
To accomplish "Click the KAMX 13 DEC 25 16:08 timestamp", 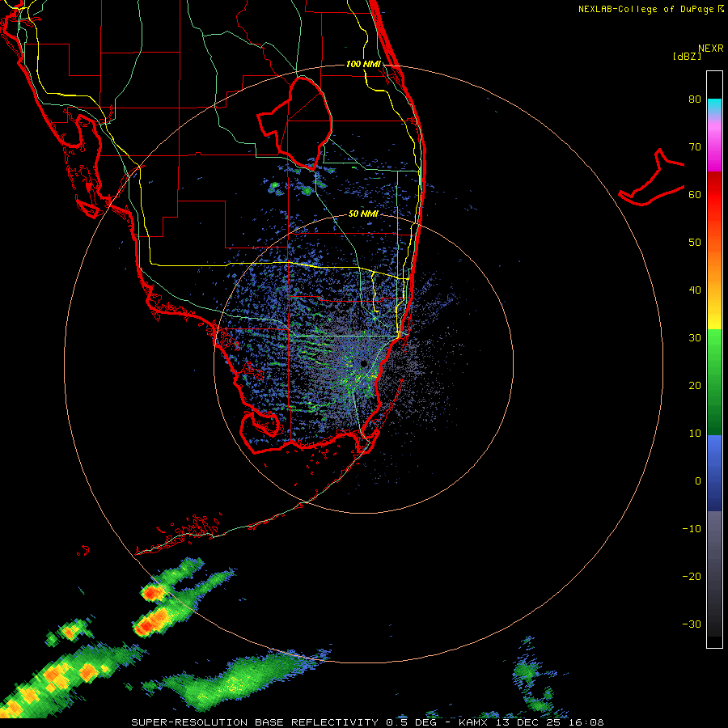I will point(531,722).
